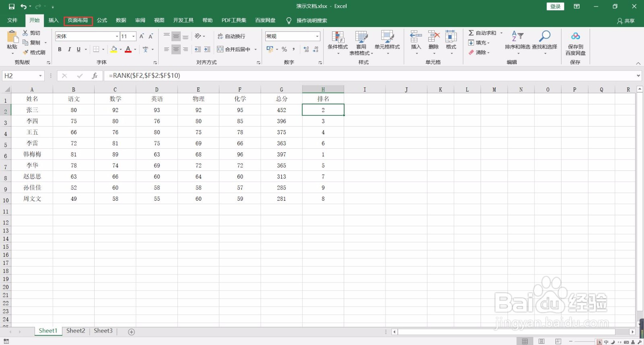Select the column H header
The width and height of the screenshot is (644, 345).
[323, 89]
